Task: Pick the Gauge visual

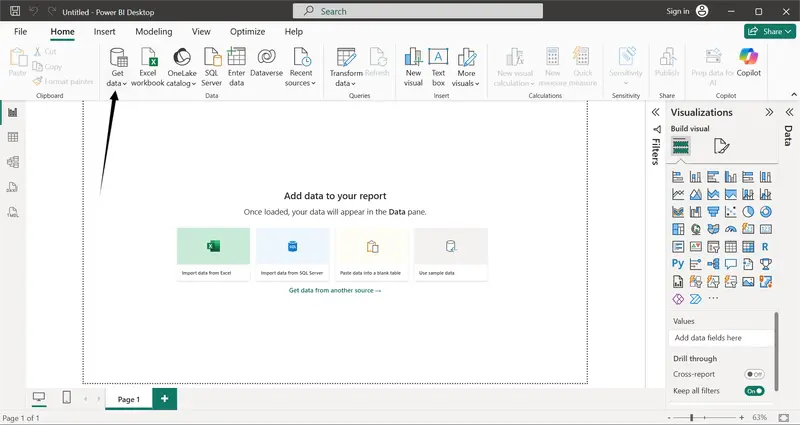Action: [x=731, y=229]
